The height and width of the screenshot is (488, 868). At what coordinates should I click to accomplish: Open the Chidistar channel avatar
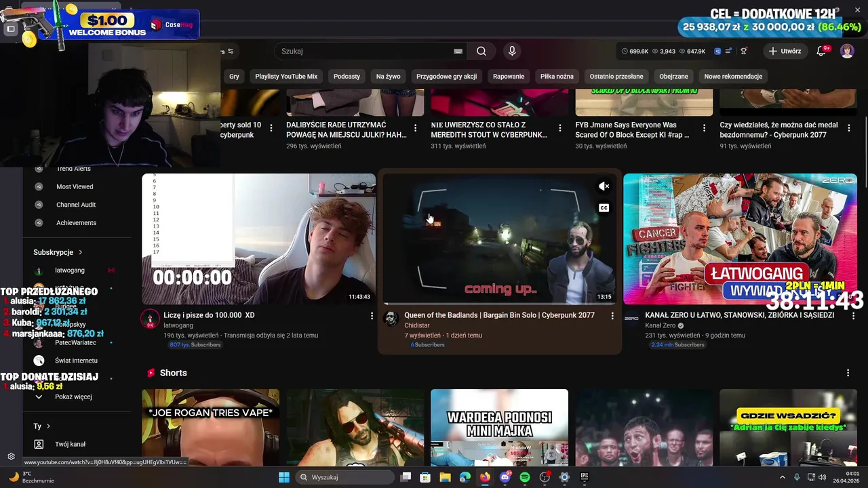(x=391, y=319)
